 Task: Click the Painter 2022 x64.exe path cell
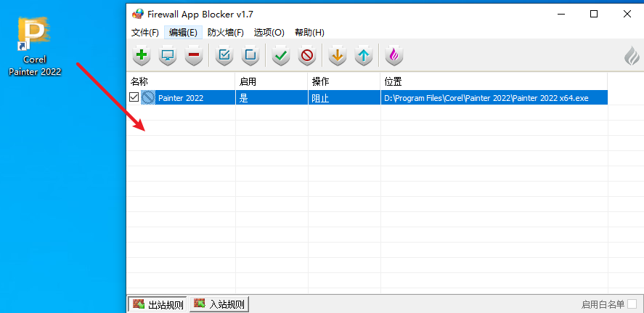pyautogui.click(x=494, y=98)
